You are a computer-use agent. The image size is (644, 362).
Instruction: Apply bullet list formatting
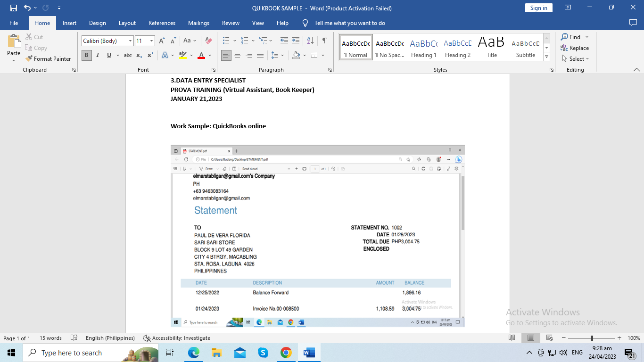click(226, 41)
